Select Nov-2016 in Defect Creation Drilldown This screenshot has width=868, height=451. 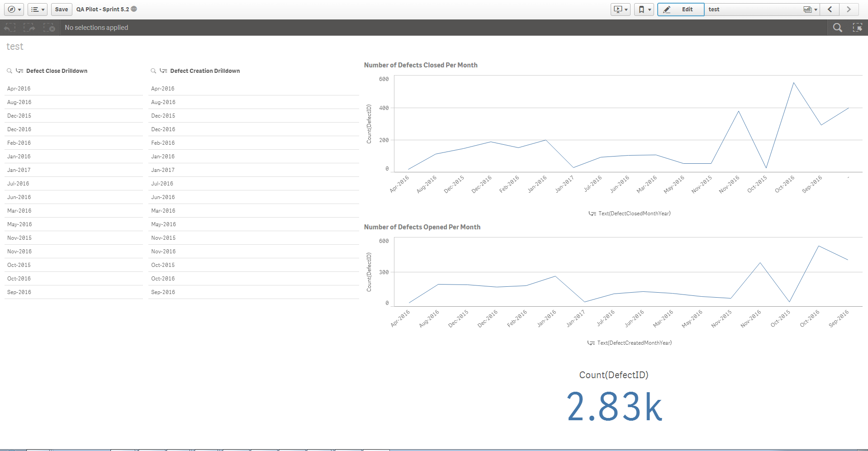[x=254, y=252]
